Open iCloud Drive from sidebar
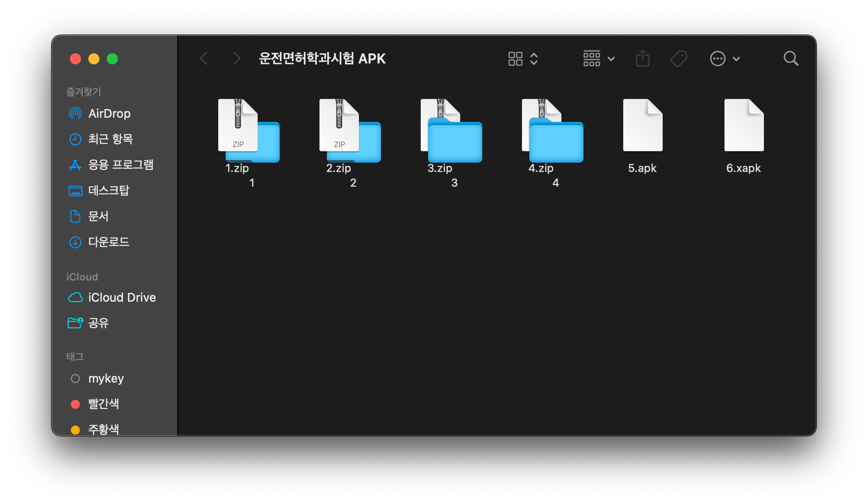Viewport: 868px width, 504px height. tap(122, 298)
